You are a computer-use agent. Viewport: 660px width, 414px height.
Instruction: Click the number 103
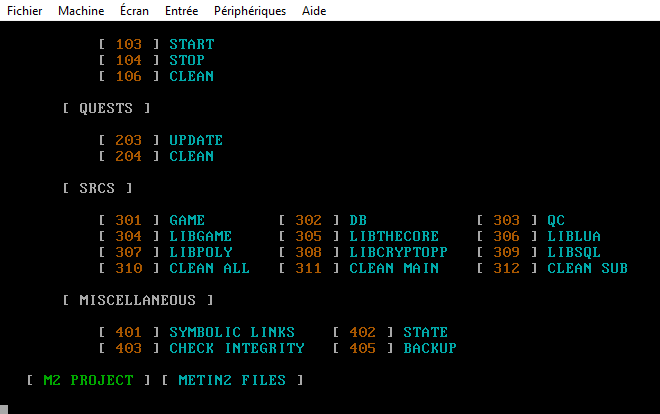click(129, 44)
